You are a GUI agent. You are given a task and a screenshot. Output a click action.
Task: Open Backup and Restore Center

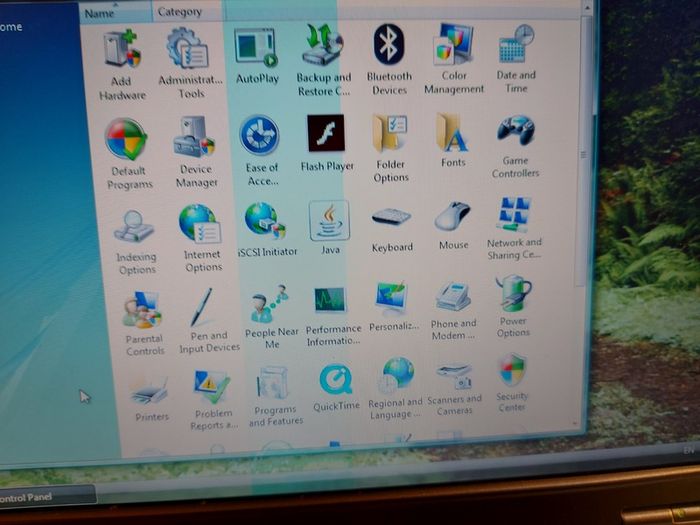[324, 60]
